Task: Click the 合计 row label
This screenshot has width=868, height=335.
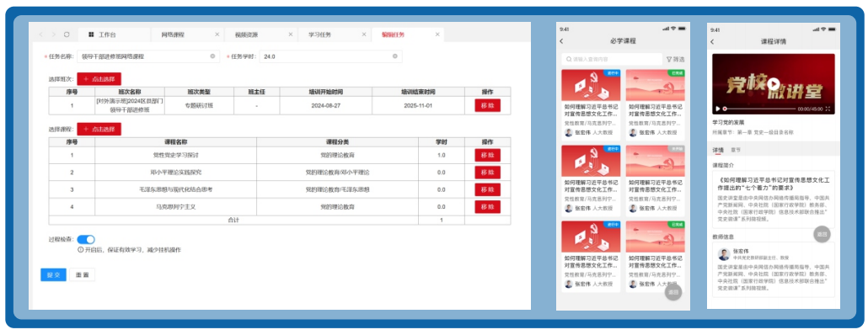Action: 233,220
